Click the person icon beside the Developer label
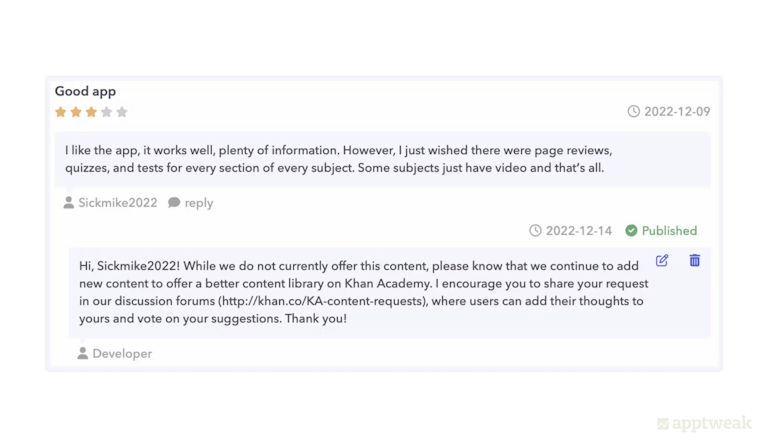The image size is (768, 448). tap(82, 353)
